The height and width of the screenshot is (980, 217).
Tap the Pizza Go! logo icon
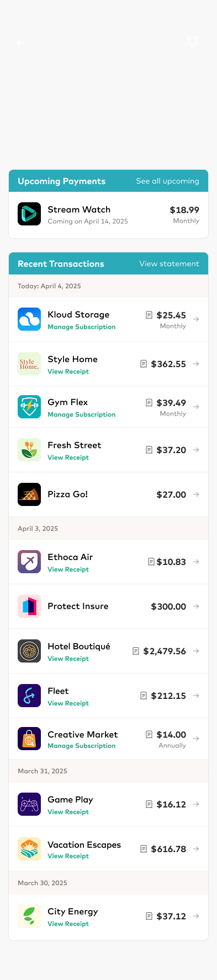tap(29, 494)
